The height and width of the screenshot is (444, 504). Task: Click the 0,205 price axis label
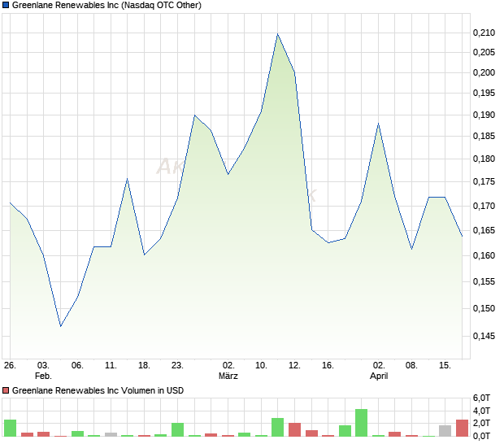click(x=484, y=52)
